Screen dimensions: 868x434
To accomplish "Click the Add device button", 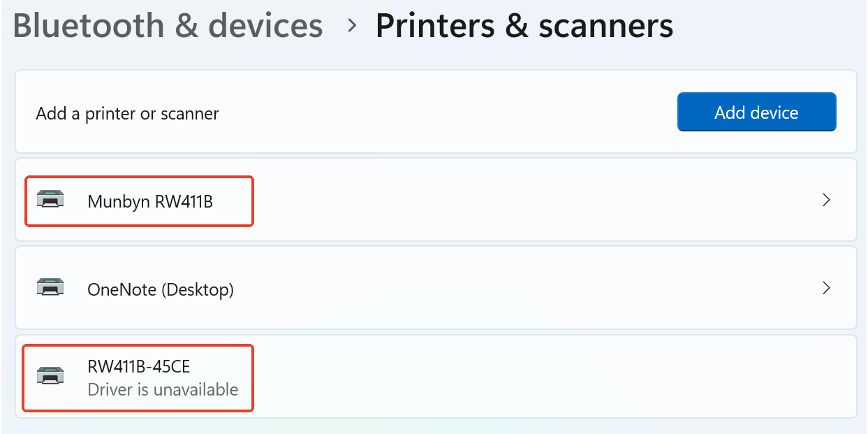I will click(756, 112).
